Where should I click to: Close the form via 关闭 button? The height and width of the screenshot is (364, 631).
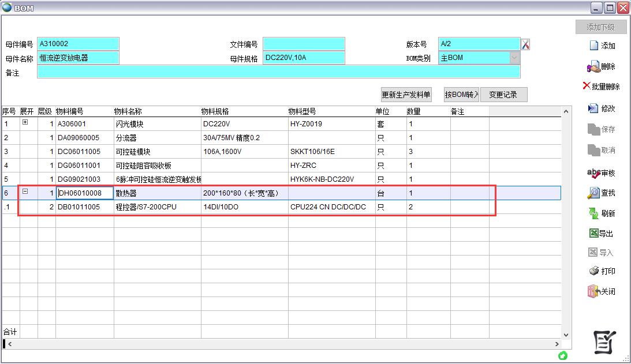602,291
